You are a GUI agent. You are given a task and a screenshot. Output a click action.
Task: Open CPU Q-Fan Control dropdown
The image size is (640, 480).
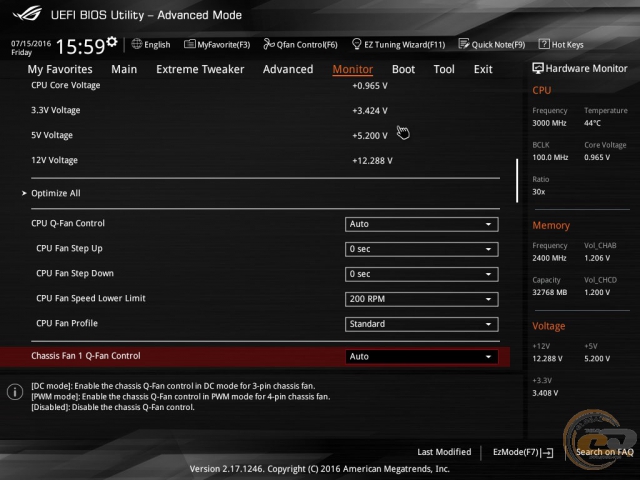pos(421,224)
